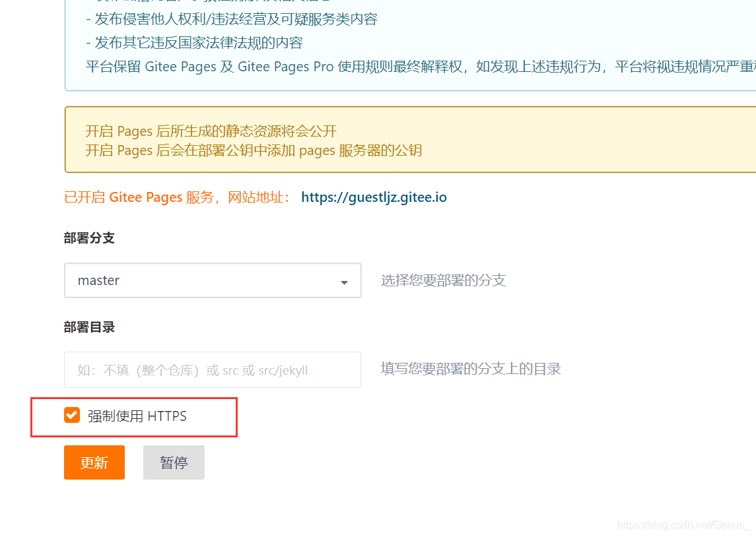Click the deploy directory input field

[x=213, y=370]
